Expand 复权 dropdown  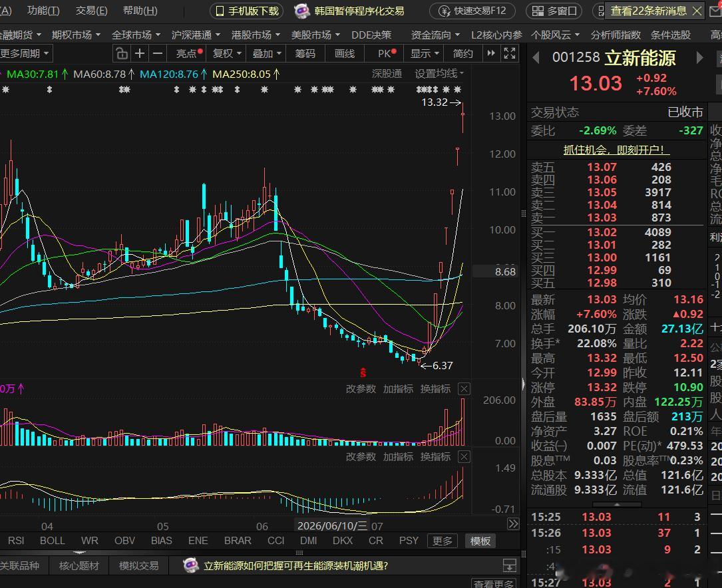coord(227,54)
